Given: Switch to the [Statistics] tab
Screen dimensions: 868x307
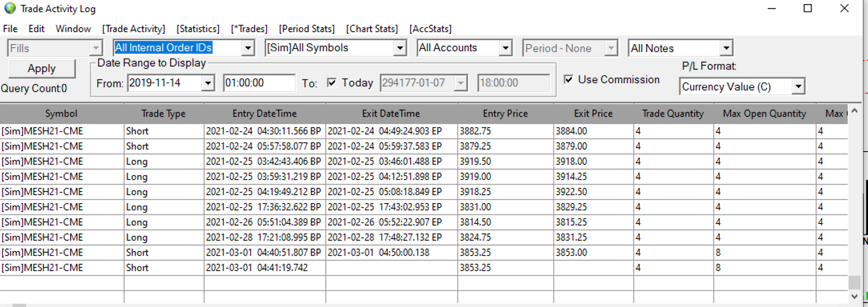Looking at the screenshot, I should (x=198, y=29).
